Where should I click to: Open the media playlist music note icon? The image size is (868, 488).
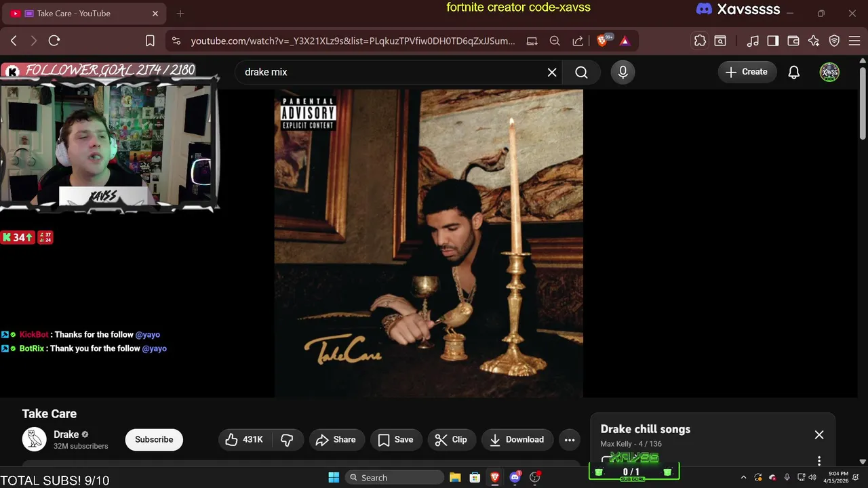tap(753, 41)
